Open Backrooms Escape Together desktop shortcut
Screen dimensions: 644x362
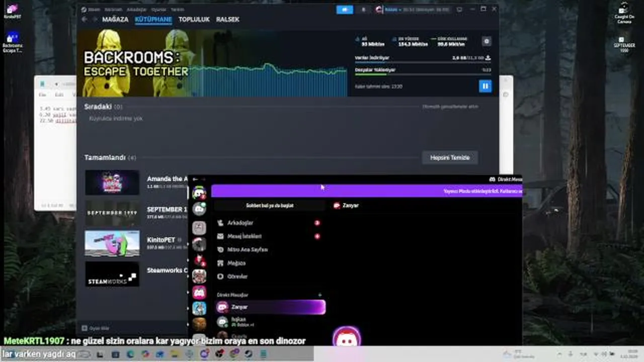(12, 43)
